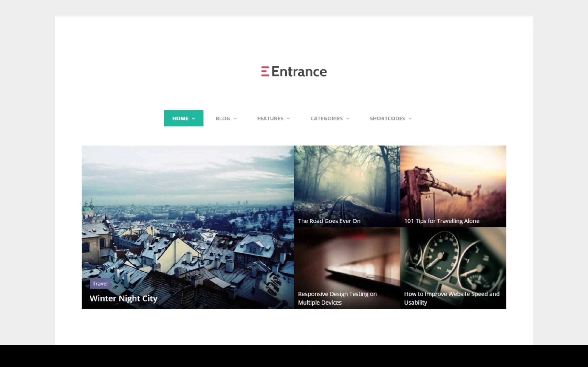Open How to Improve Website Speed article
The height and width of the screenshot is (367, 588).
(x=451, y=298)
